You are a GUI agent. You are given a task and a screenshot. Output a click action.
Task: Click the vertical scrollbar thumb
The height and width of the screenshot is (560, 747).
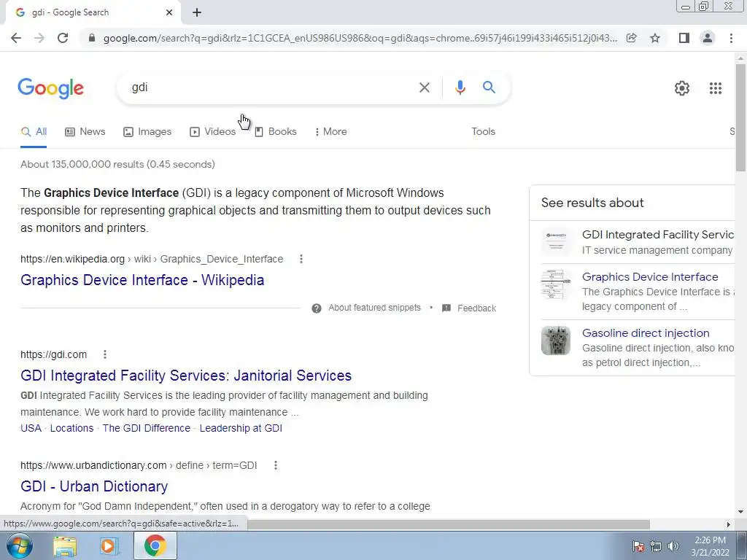[x=741, y=117]
